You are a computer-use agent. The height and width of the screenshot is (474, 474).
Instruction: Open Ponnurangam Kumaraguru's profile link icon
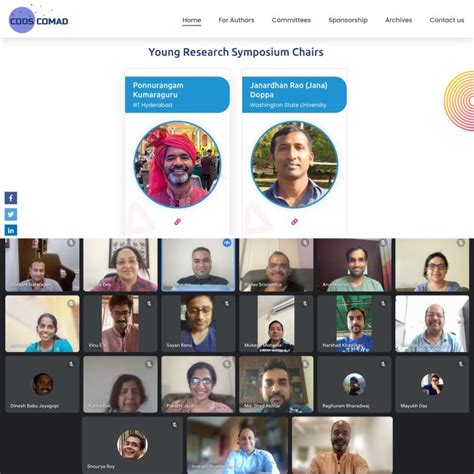[x=177, y=222]
